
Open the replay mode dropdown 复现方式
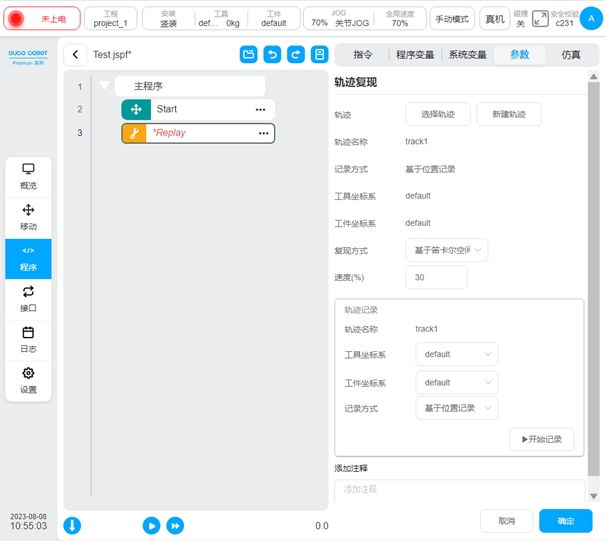coord(446,249)
